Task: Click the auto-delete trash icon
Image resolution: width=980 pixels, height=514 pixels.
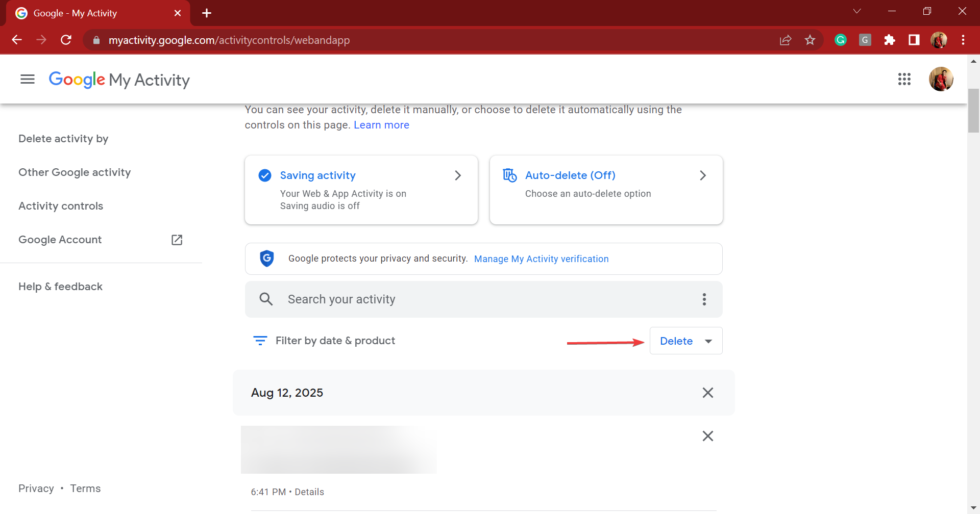Action: coord(510,175)
